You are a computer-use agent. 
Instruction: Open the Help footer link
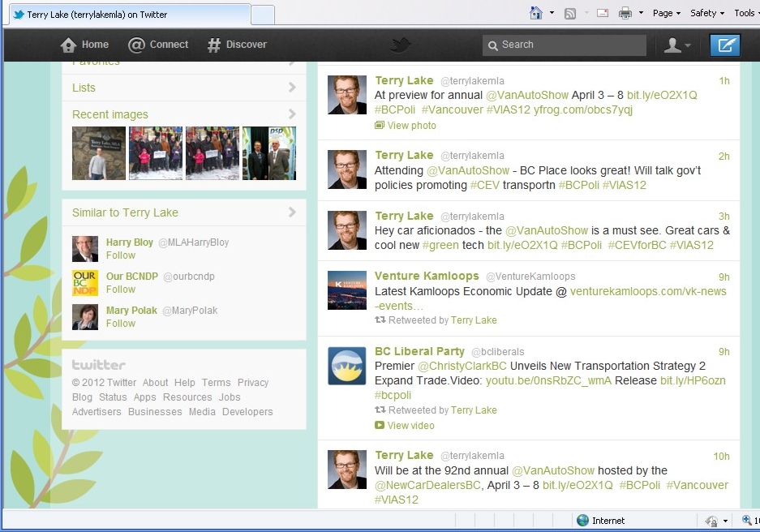pyautogui.click(x=185, y=383)
